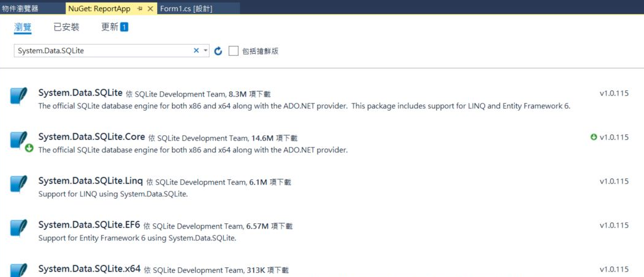
Task: Enable the 包括搶鮮版 prerelease checkbox
Action: click(x=233, y=51)
